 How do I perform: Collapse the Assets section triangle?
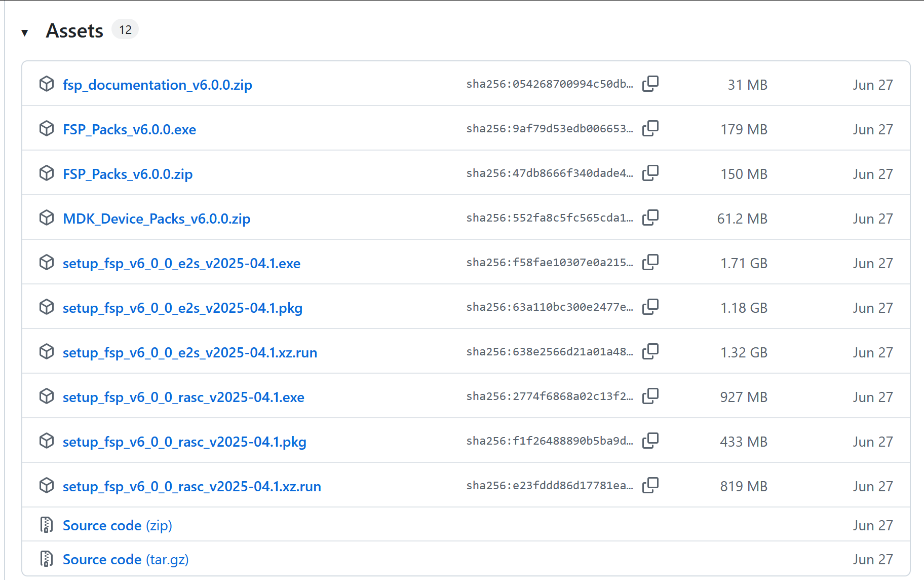pyautogui.click(x=24, y=33)
